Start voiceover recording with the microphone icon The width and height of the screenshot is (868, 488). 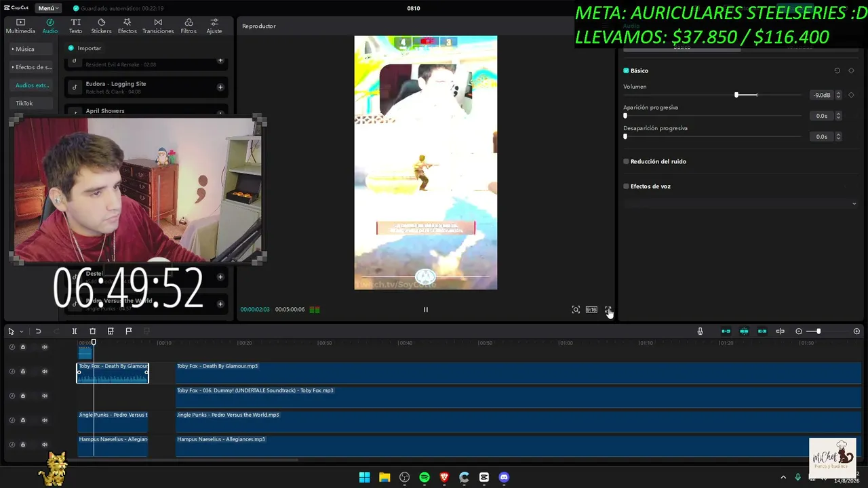701,331
